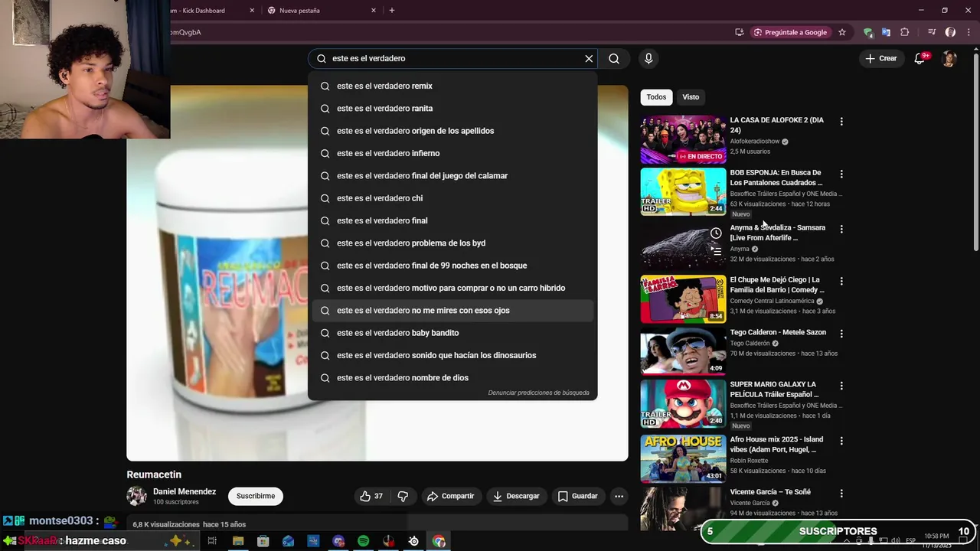Select suggestion 'origen de los apellidos'

point(452,131)
